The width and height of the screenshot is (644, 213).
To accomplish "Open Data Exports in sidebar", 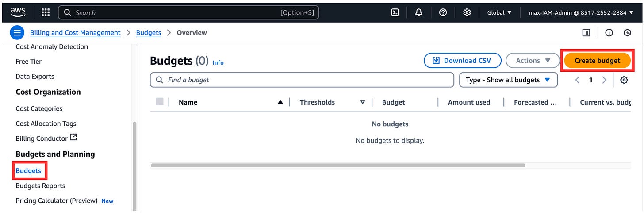I will point(35,77).
